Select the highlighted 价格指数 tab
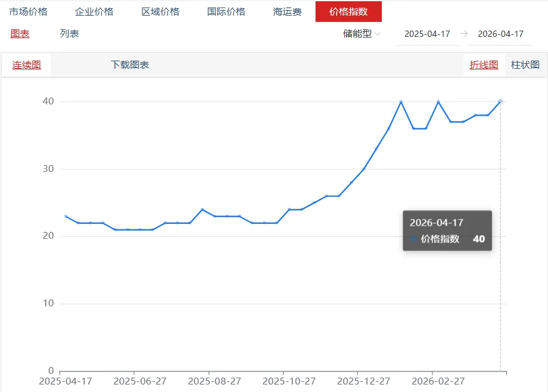The width and height of the screenshot is (548, 392). [x=348, y=11]
